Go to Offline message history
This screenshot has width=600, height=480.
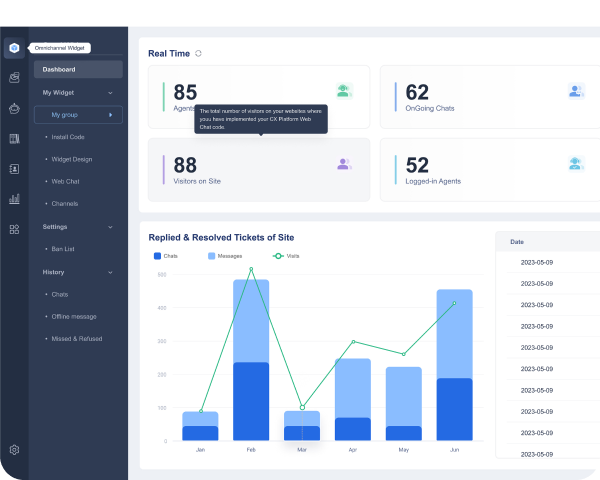pyautogui.click(x=76, y=316)
